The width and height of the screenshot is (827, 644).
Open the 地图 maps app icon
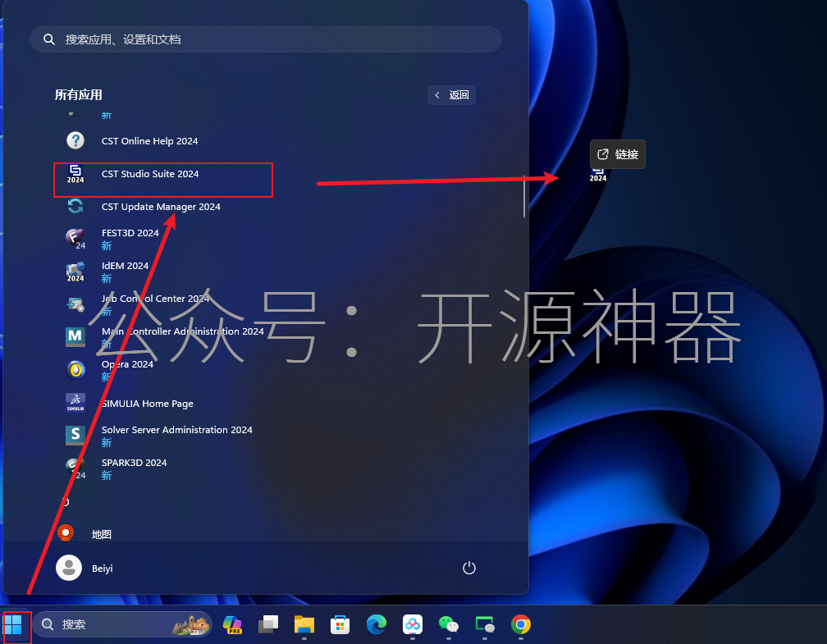point(66,532)
